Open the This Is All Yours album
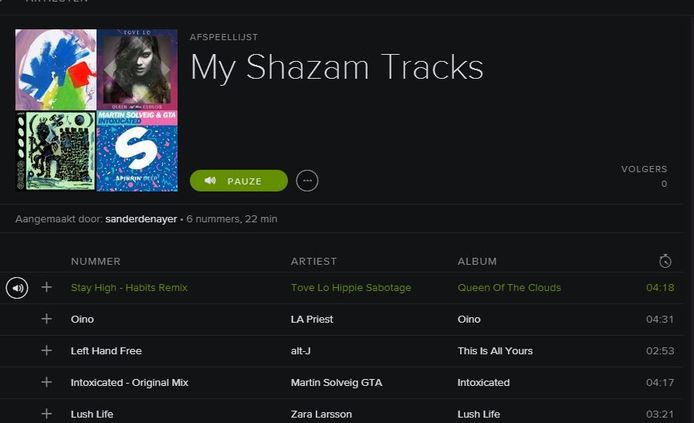The image size is (694, 423). [495, 351]
